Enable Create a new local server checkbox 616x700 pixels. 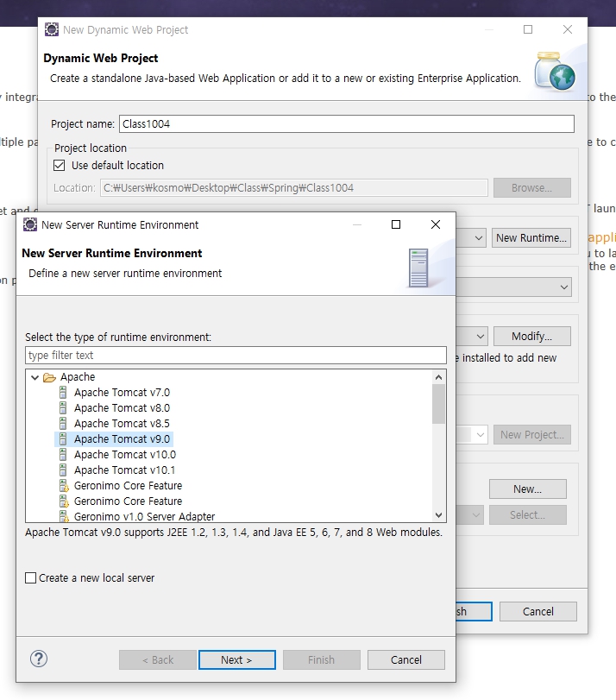coord(31,578)
